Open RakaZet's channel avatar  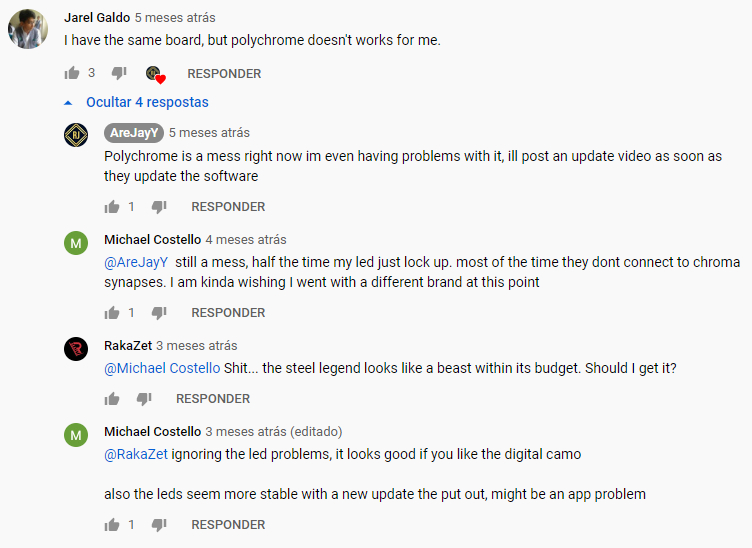tap(76, 349)
